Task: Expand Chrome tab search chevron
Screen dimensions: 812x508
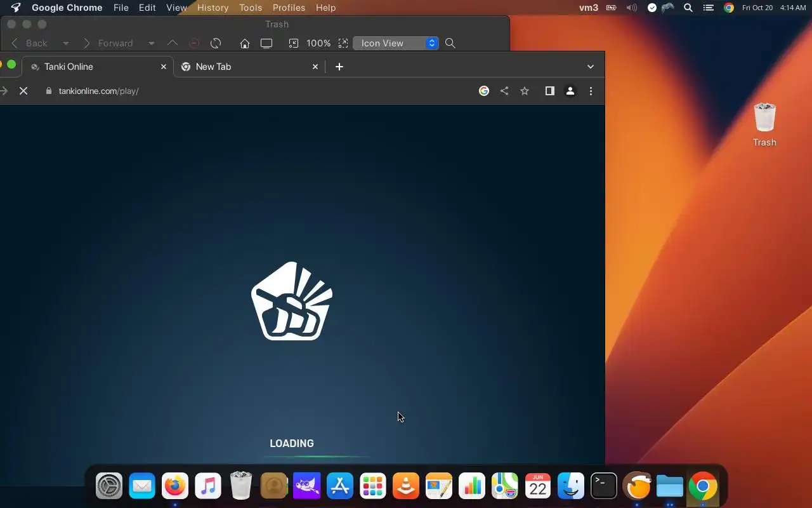Action: pyautogui.click(x=591, y=67)
